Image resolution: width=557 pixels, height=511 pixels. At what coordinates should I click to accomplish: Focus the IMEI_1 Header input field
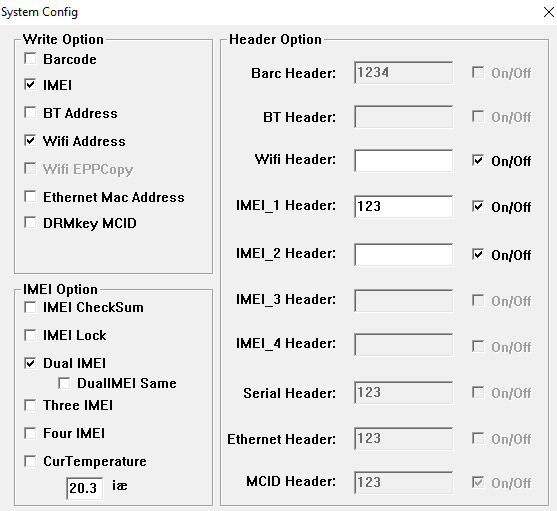pyautogui.click(x=404, y=206)
